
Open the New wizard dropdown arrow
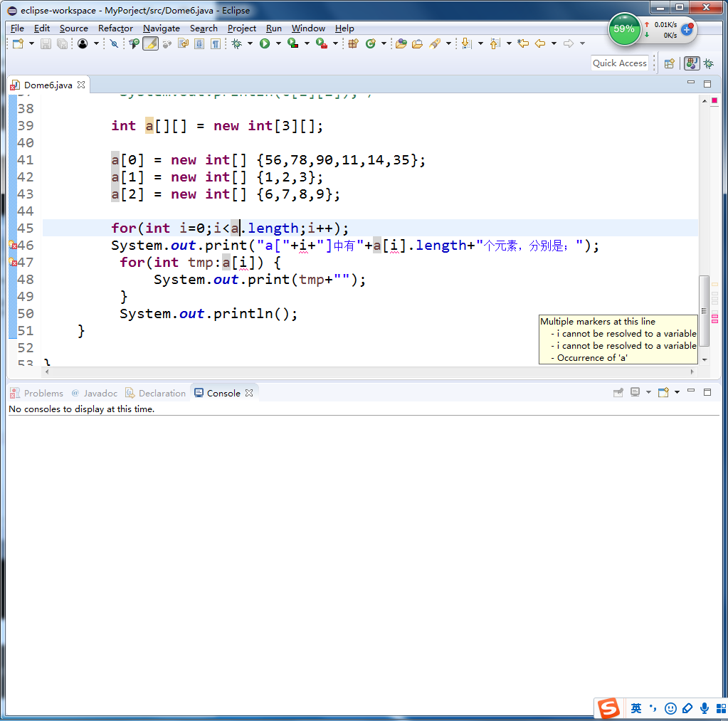coord(31,43)
